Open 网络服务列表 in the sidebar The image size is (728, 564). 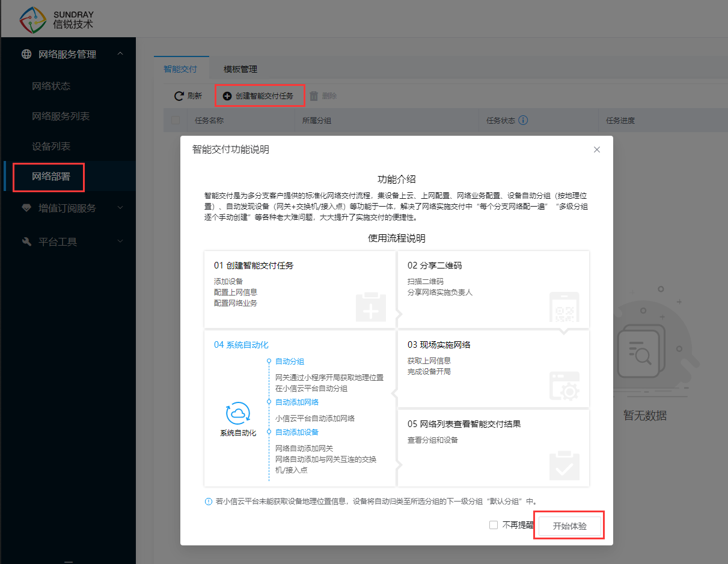click(x=61, y=116)
